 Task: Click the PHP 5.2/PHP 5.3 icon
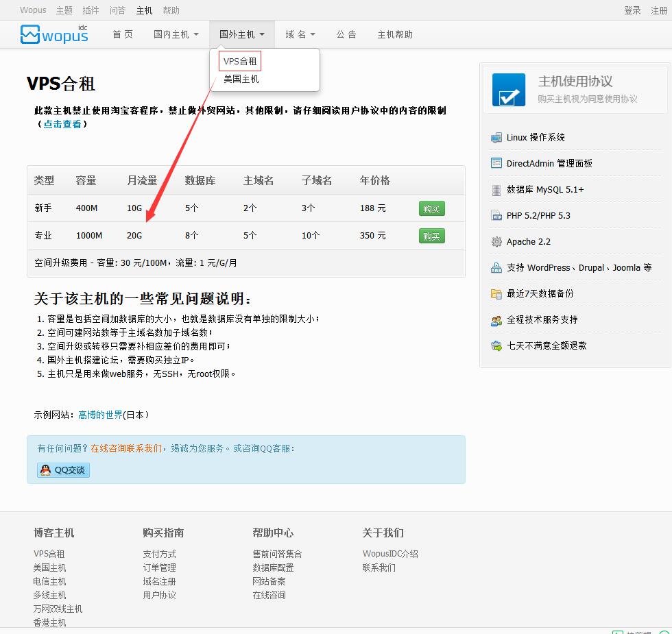(x=496, y=215)
